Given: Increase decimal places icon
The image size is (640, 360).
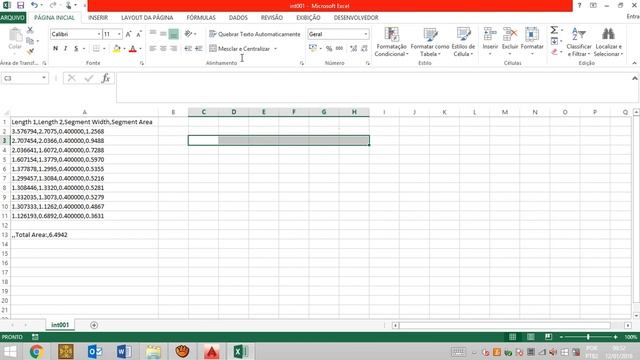Looking at the screenshot, I should (x=353, y=49).
